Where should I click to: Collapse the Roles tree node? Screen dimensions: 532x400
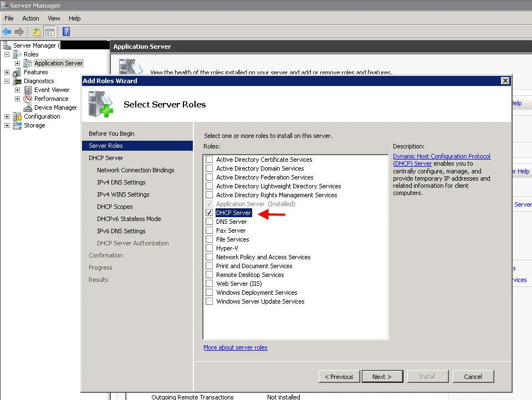click(7, 54)
